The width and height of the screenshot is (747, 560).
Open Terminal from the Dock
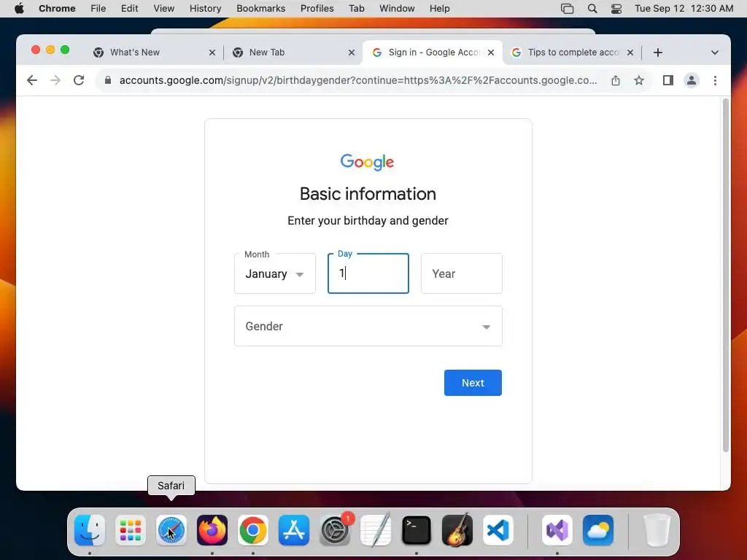pyautogui.click(x=417, y=530)
